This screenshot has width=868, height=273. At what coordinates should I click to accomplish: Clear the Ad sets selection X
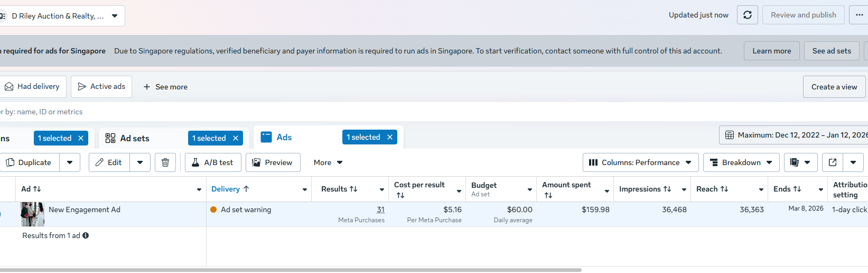point(236,138)
